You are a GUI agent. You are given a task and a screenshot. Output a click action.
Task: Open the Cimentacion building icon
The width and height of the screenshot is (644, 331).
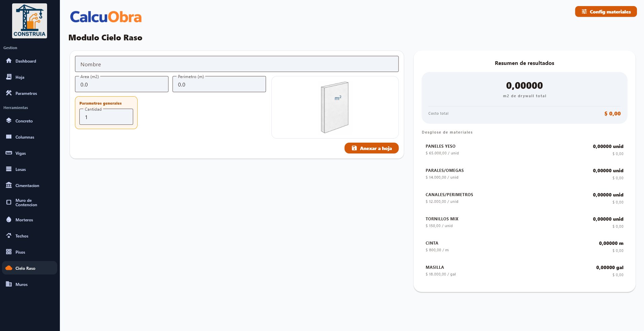(x=9, y=185)
